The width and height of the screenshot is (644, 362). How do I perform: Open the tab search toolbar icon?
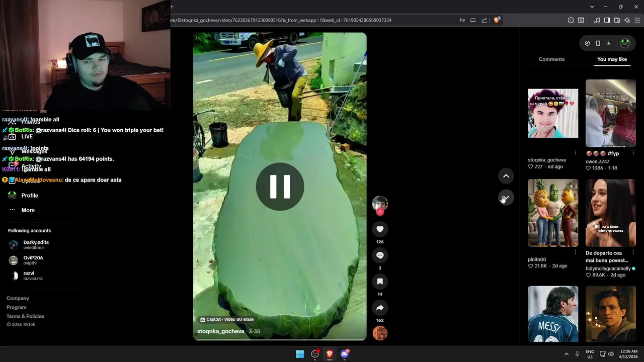point(581,20)
